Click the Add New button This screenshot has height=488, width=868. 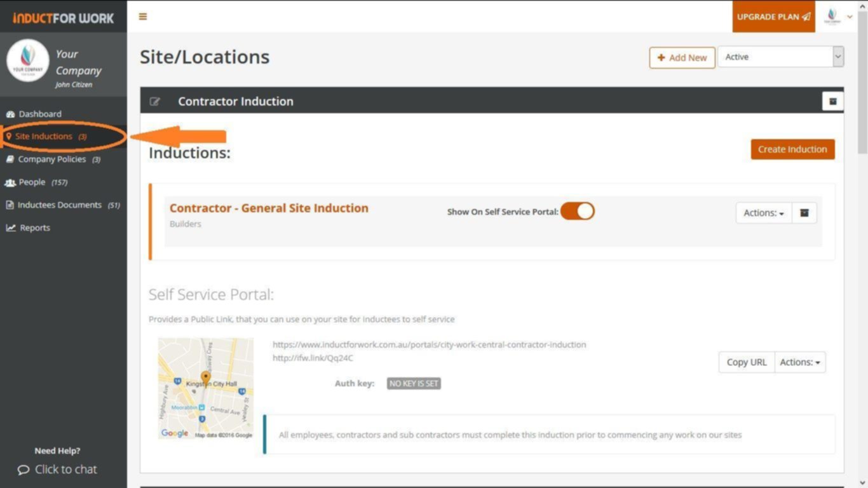tap(682, 57)
